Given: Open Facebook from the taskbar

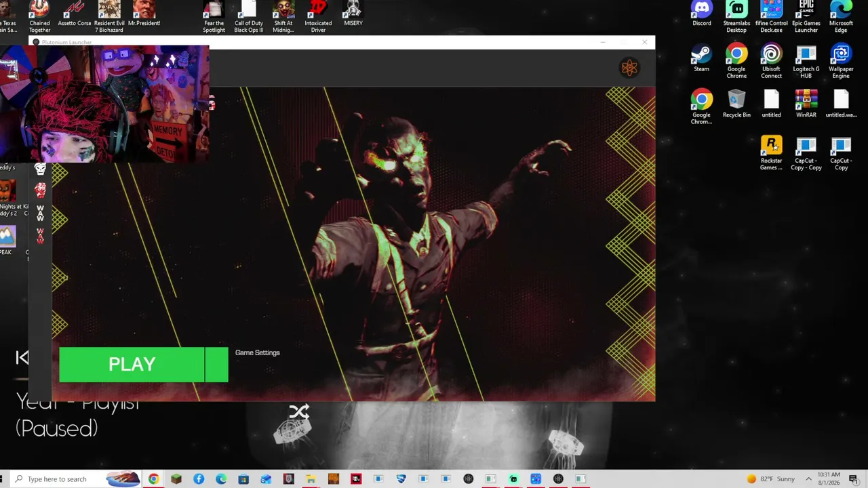Looking at the screenshot, I should (199, 479).
